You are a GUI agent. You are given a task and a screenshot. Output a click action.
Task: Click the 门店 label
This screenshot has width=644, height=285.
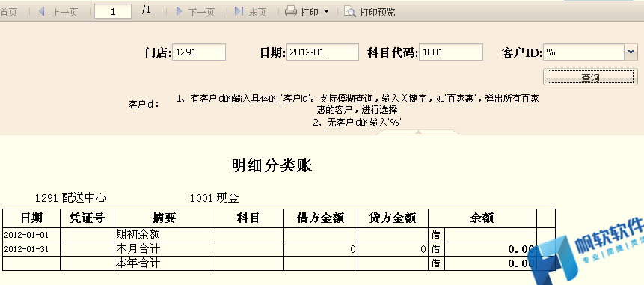coord(158,52)
